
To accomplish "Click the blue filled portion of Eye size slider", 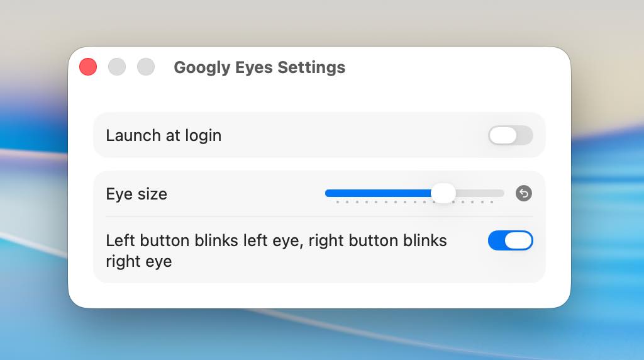I will tap(377, 193).
